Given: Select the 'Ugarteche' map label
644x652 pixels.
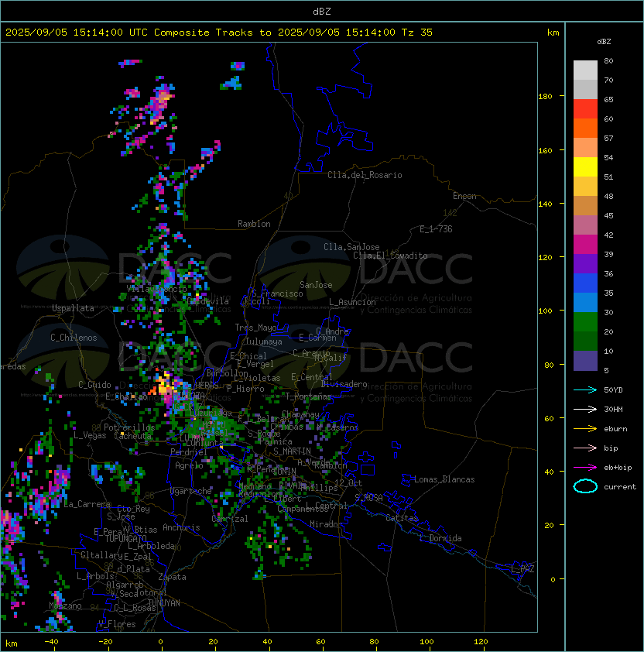Looking at the screenshot, I should coord(191,491).
